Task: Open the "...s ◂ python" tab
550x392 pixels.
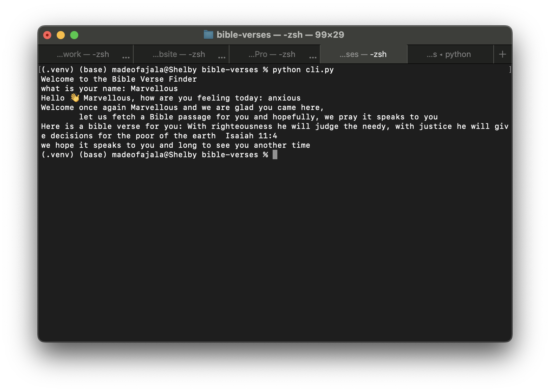Action: [x=448, y=54]
